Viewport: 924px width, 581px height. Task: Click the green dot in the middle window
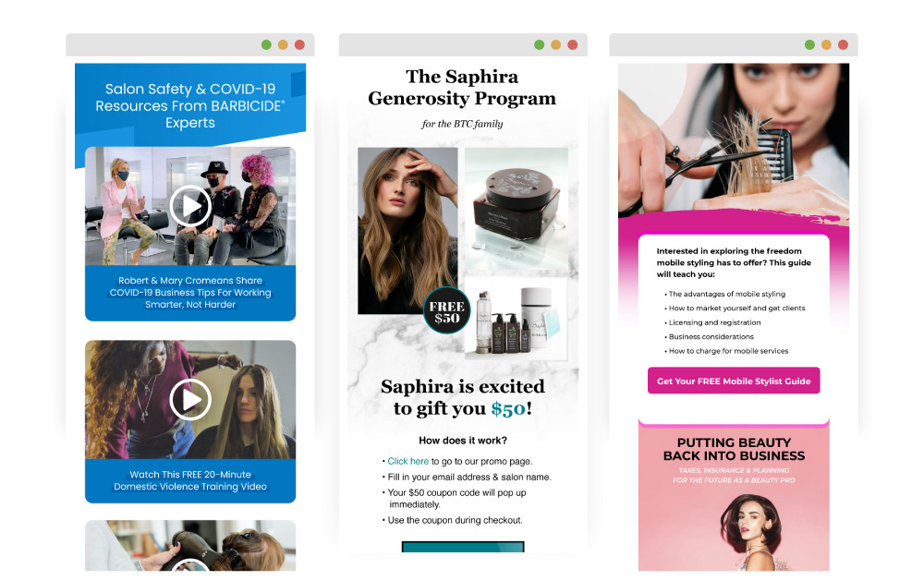pyautogui.click(x=540, y=44)
